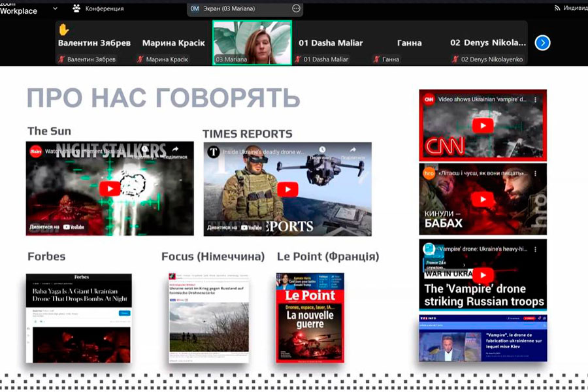Click Валентин Зябрев muted microphone icon
This screenshot has height=392, width=588.
(62, 59)
